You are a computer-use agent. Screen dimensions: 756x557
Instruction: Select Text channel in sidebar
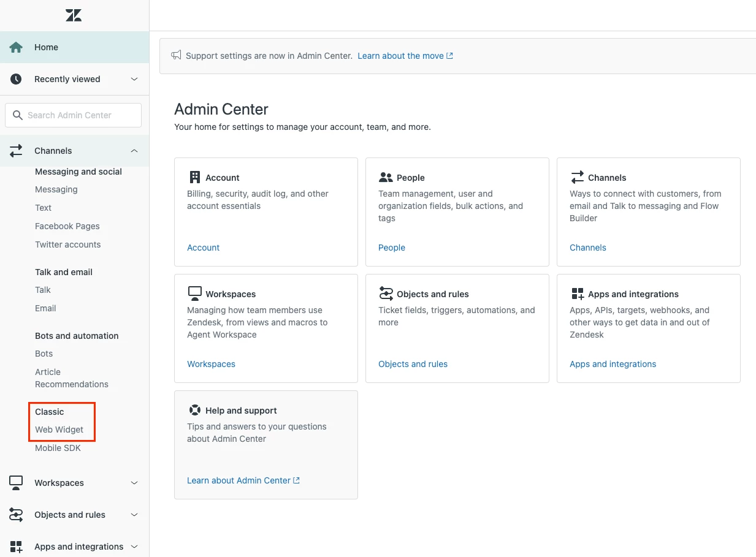point(43,208)
